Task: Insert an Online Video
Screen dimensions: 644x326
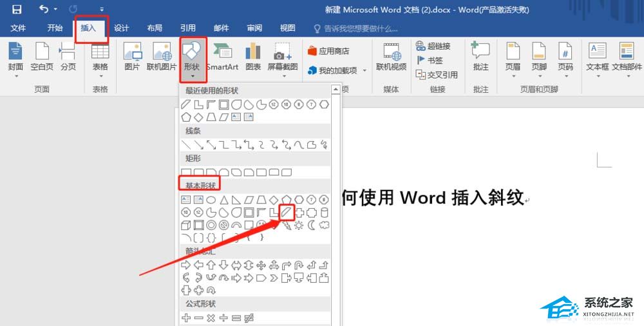Action: 391,57
